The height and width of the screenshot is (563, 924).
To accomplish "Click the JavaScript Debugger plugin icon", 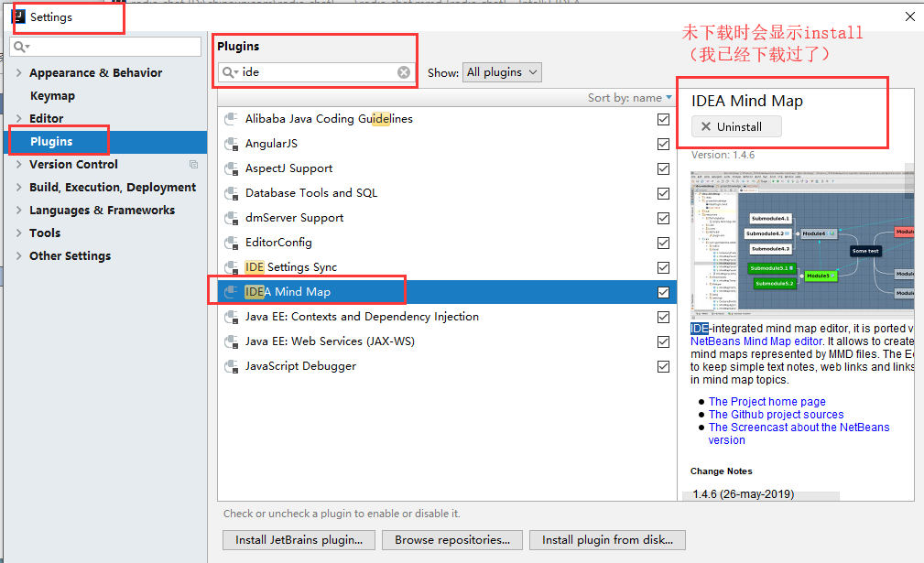I will pos(231,366).
